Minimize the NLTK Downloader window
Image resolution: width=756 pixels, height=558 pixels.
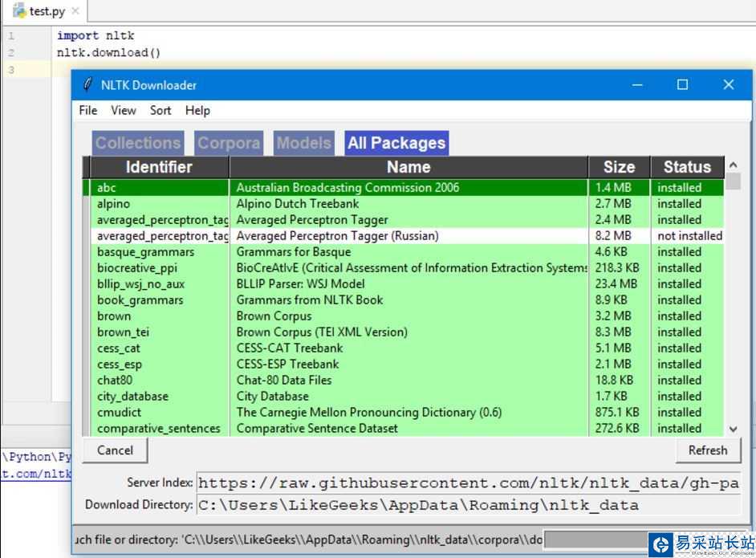tap(637, 85)
